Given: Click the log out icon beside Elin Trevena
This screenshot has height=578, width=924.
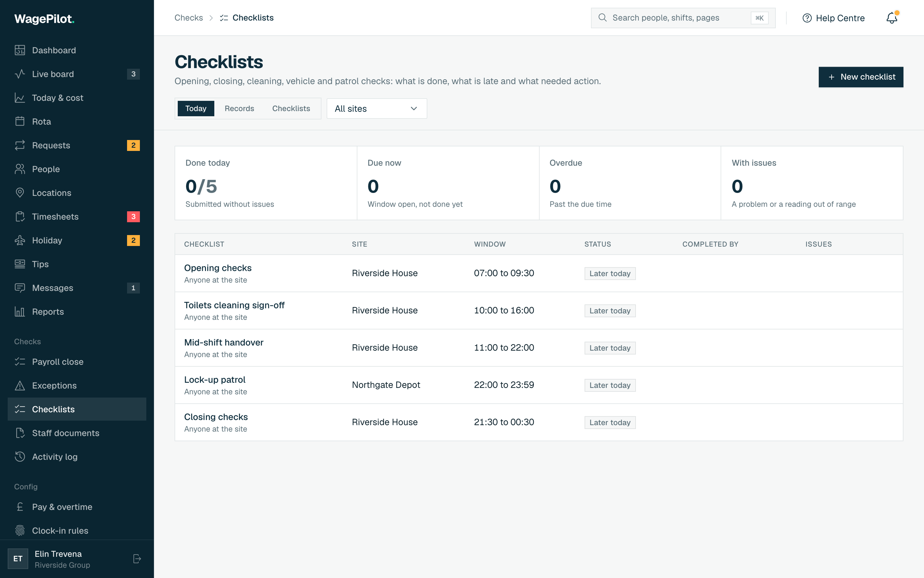Looking at the screenshot, I should coord(137,558).
